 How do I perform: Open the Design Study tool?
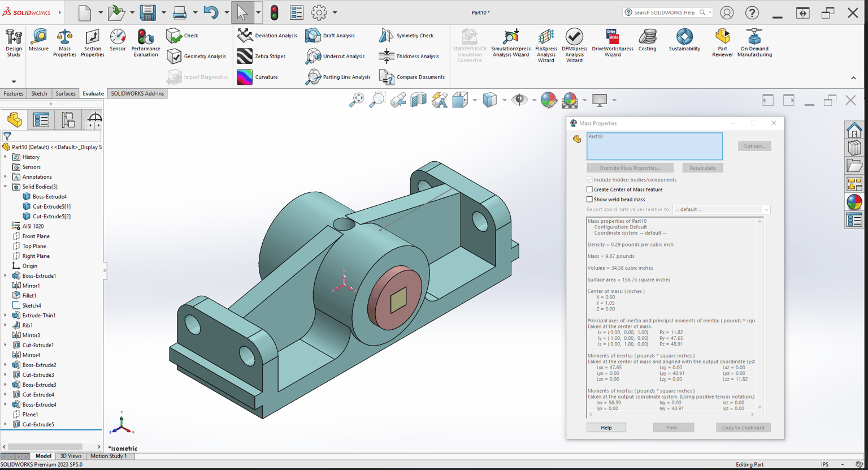(14, 43)
